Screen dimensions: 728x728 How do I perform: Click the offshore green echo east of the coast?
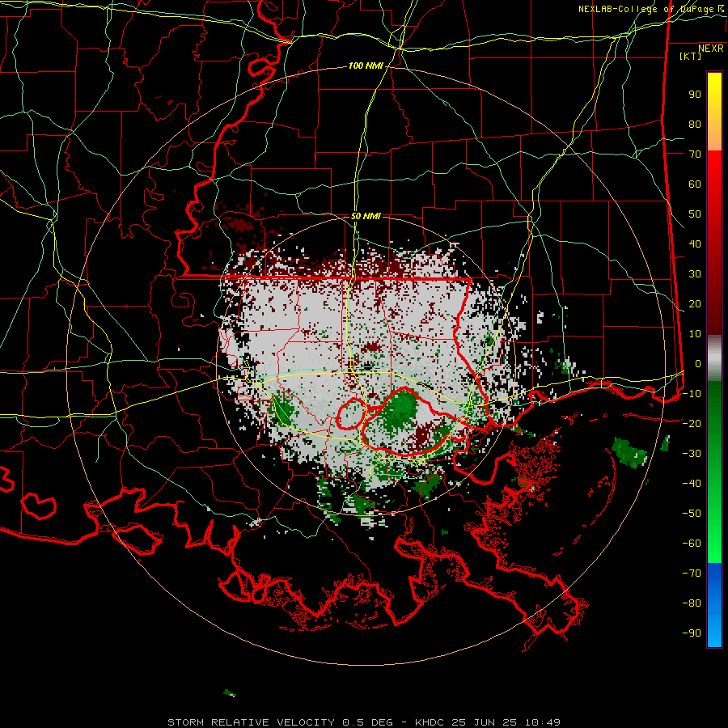629,451
